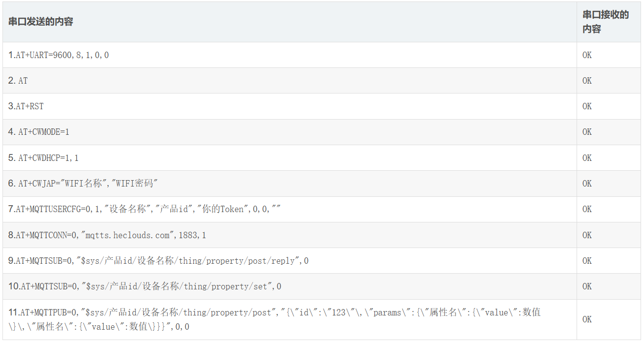Select the AT+MQTTPUB property/post command
Viewport: 644px width, 343px height.
(x=275, y=319)
